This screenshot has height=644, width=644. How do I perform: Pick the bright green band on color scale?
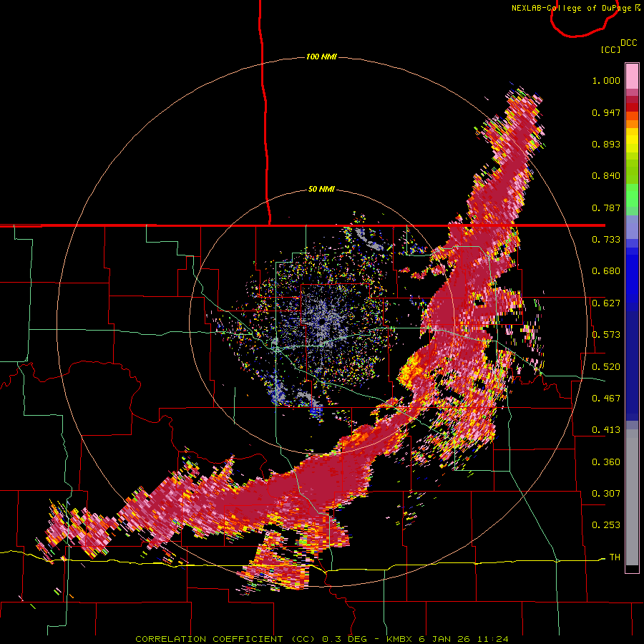632,195
